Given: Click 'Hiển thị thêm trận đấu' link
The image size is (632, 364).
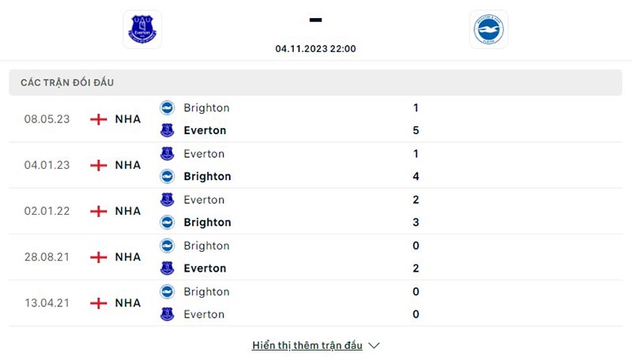Looking at the screenshot, I should [x=307, y=346].
